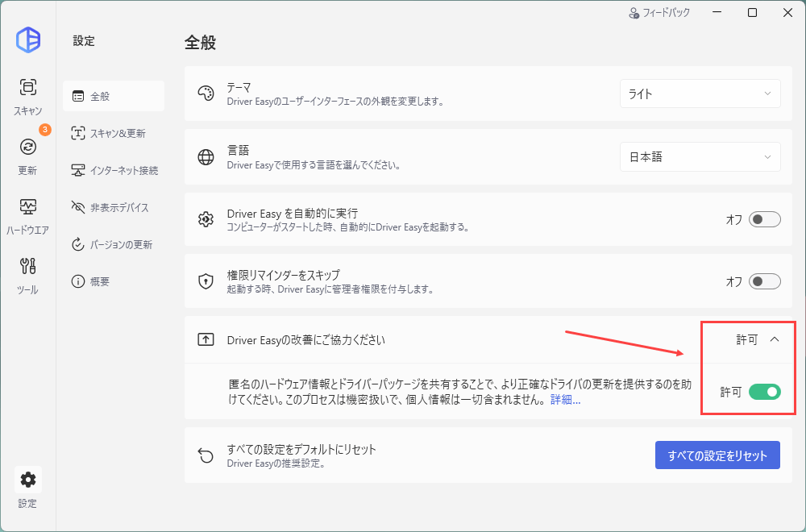Click the text 起動する時、Driver Easyに管理者権限を付与します。
Screen dimensions: 806x532
(x=330, y=289)
